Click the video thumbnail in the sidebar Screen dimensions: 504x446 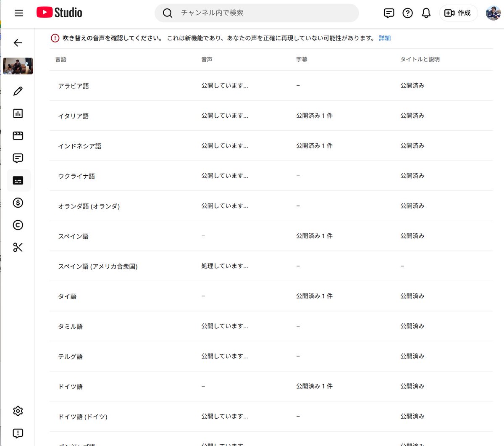click(18, 66)
